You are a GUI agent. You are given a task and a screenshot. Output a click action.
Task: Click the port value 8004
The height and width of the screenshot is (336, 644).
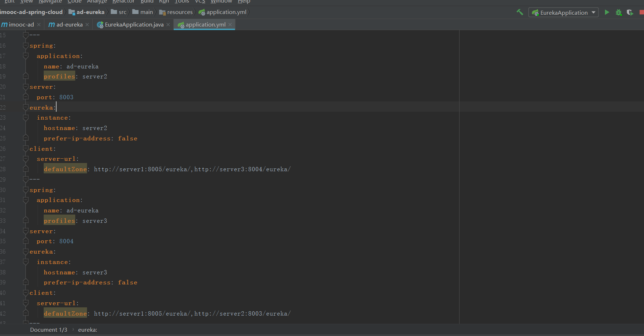66,241
